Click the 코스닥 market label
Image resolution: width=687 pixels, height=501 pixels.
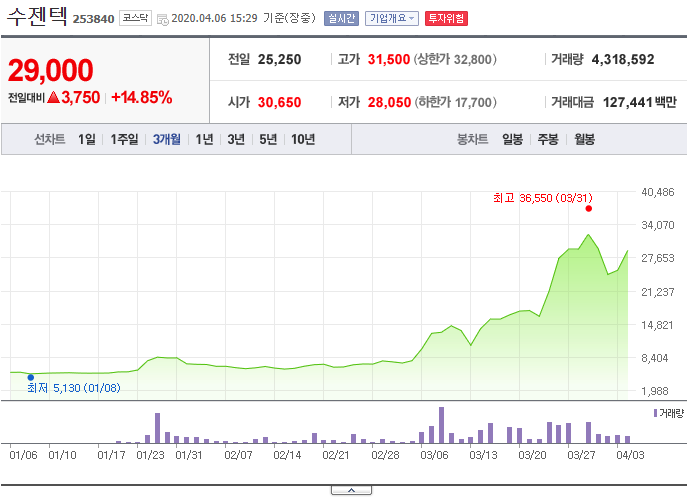click(135, 18)
